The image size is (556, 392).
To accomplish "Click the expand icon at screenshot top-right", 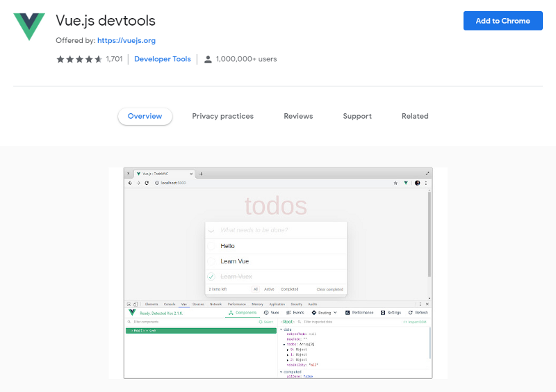I will coord(427,174).
